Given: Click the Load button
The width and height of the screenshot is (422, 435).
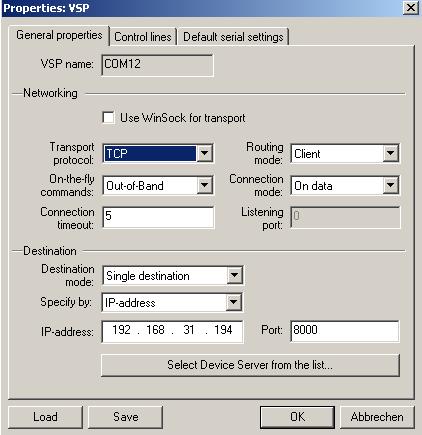Looking at the screenshot, I should (45, 417).
